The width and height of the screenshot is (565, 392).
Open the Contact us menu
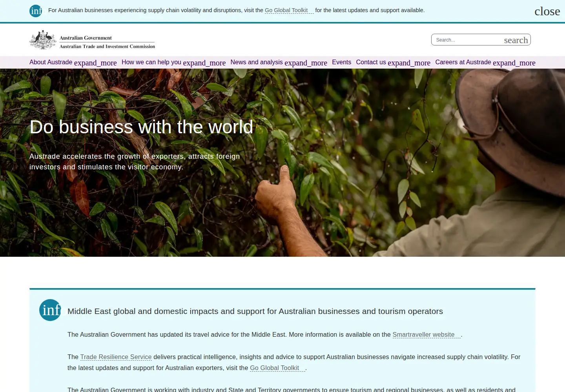371,62
